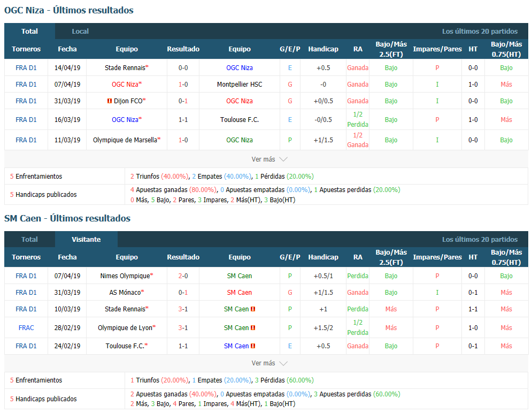Screen dimensions: 532x413
Task: Click '4 Apuestas ganadas (80.00%)' summary text
Action: (173, 190)
